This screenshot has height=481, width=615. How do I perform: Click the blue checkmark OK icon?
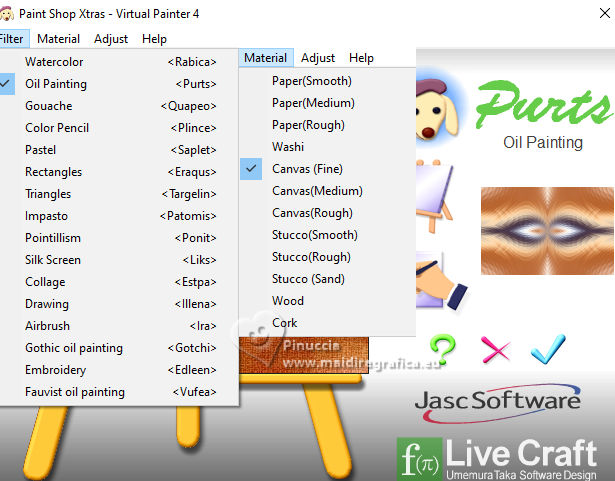coord(548,349)
